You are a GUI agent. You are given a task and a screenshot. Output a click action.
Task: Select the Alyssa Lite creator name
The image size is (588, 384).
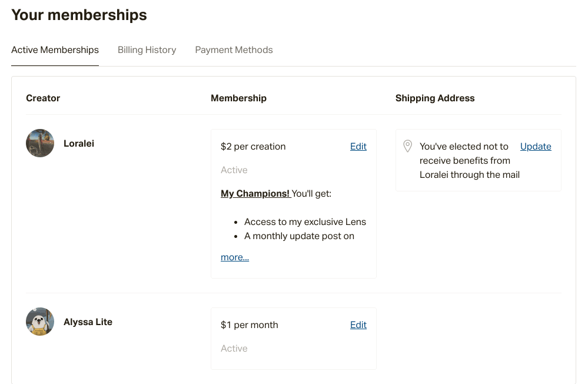tap(88, 322)
